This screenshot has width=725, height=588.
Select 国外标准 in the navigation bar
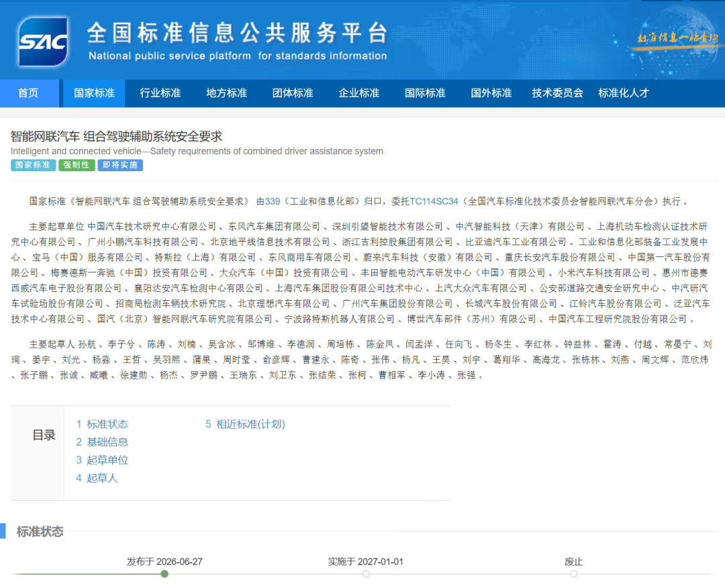click(x=491, y=93)
